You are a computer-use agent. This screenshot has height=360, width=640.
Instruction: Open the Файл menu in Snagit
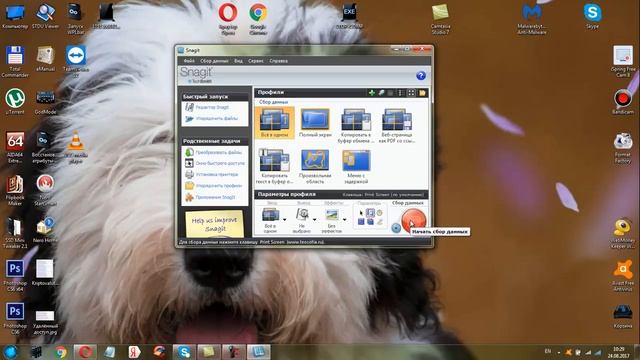pos(189,61)
